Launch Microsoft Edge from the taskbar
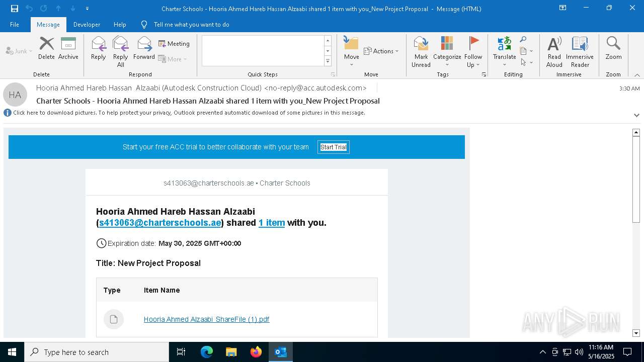The width and height of the screenshot is (644, 362). tap(207, 352)
